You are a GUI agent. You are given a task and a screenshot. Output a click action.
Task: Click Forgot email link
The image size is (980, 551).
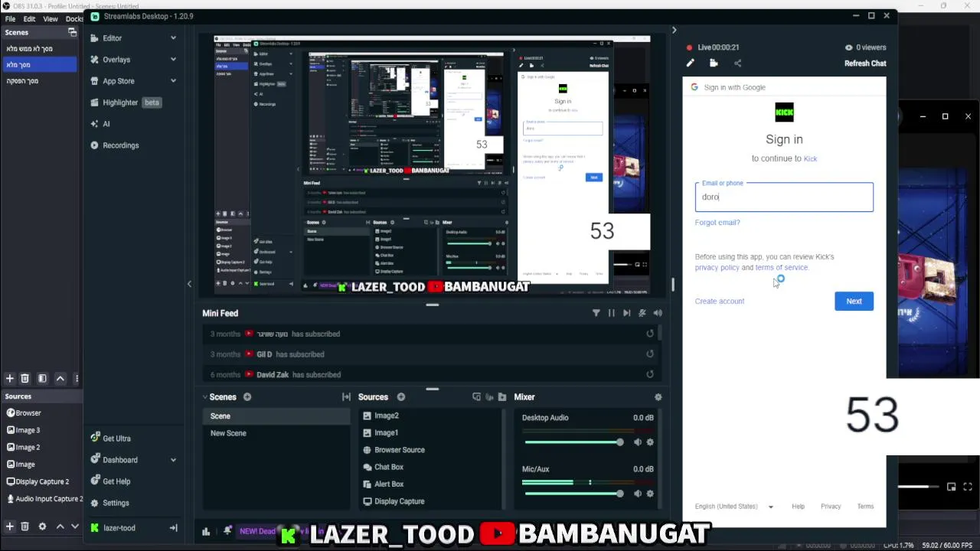(x=717, y=223)
